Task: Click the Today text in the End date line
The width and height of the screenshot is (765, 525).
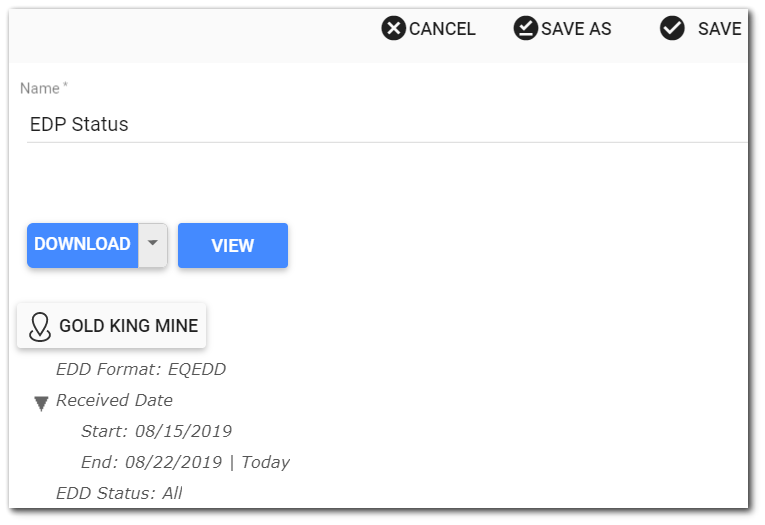Action: [265, 462]
